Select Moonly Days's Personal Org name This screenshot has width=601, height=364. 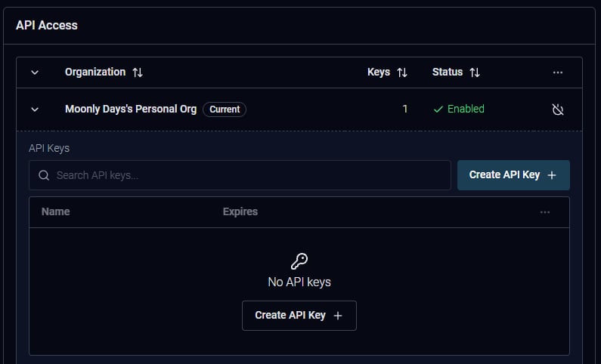coord(131,109)
